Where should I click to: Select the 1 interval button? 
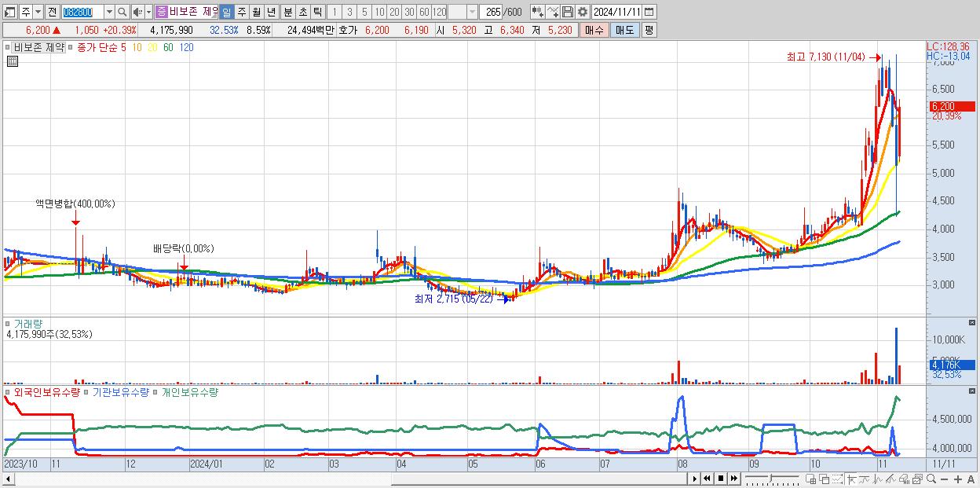point(334,13)
